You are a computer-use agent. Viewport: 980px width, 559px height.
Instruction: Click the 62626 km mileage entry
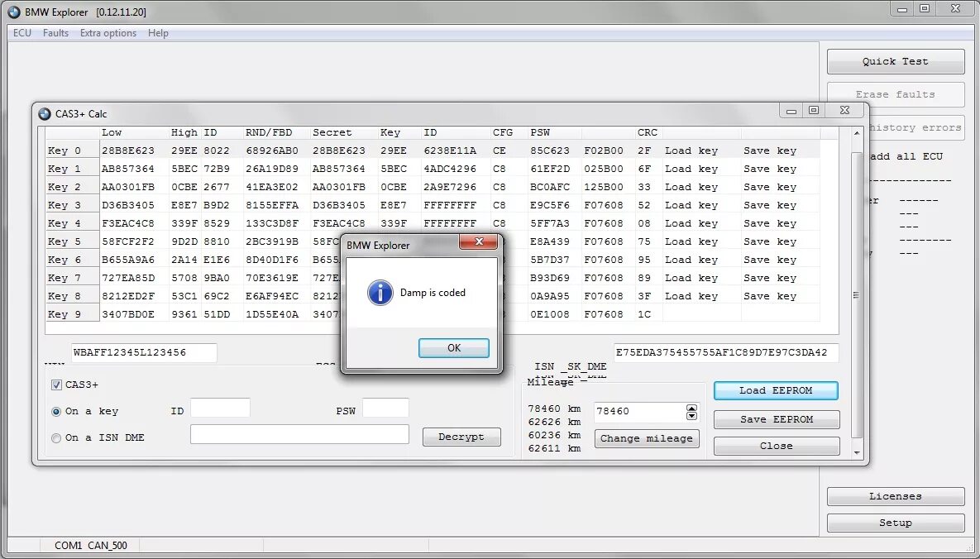click(x=554, y=422)
